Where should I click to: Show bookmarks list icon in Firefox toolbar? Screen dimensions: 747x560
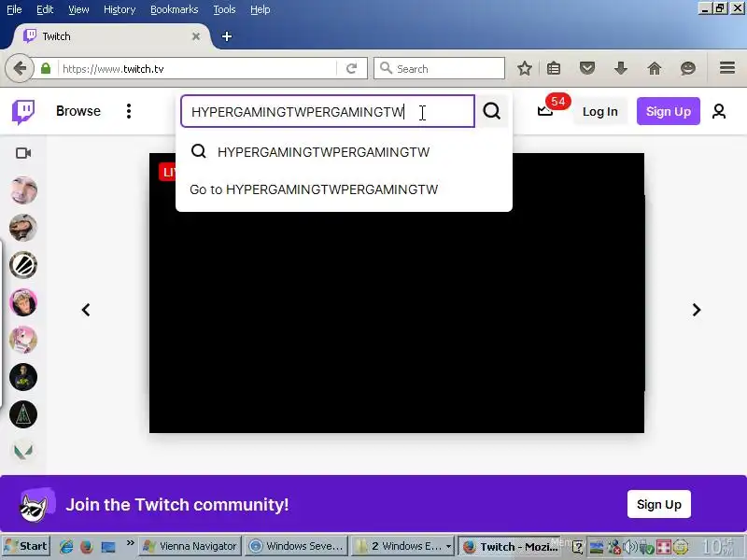pyautogui.click(x=554, y=68)
